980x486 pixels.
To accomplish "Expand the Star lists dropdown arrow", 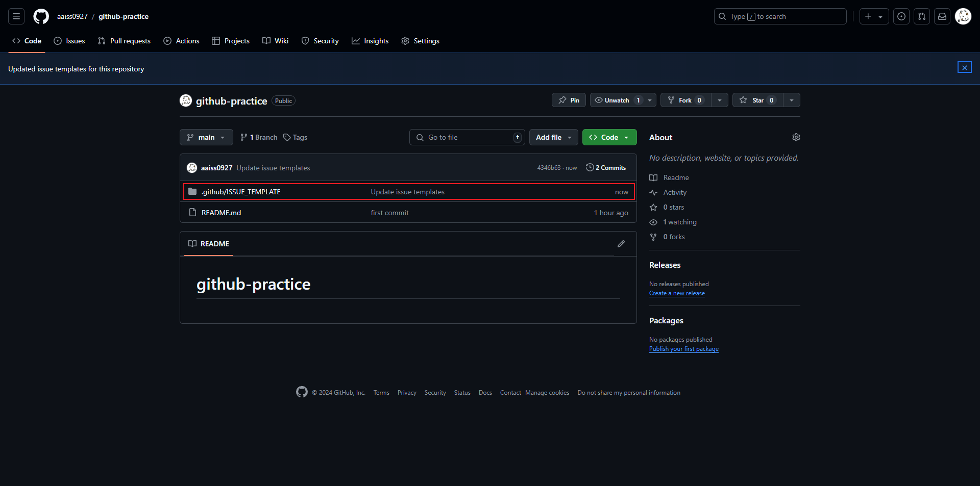I will coord(792,100).
